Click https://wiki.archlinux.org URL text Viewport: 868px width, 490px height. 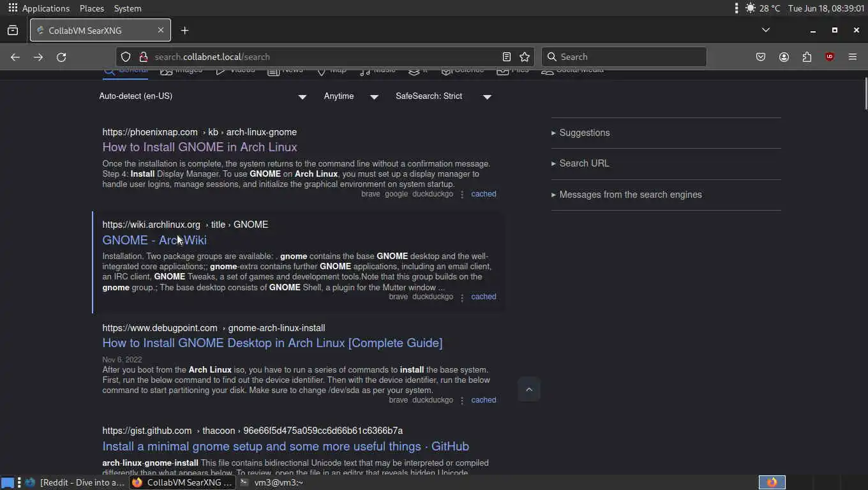pos(151,225)
